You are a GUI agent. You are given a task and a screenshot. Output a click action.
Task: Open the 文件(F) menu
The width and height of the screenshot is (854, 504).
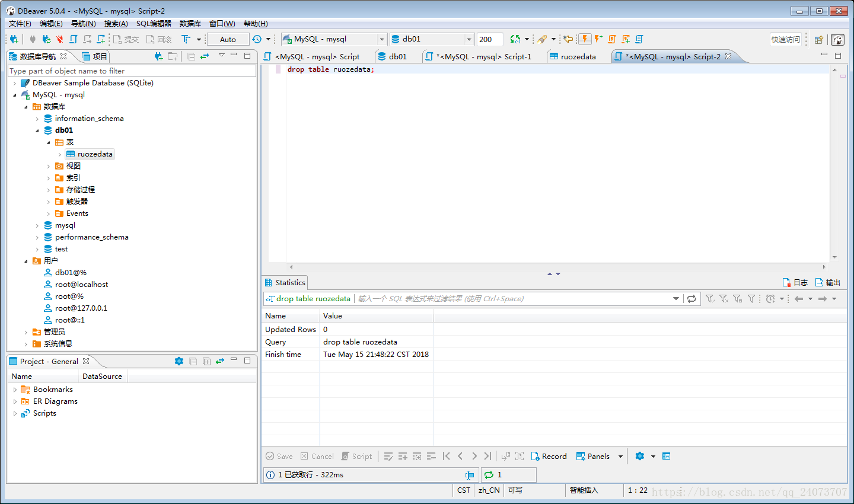[x=20, y=23]
